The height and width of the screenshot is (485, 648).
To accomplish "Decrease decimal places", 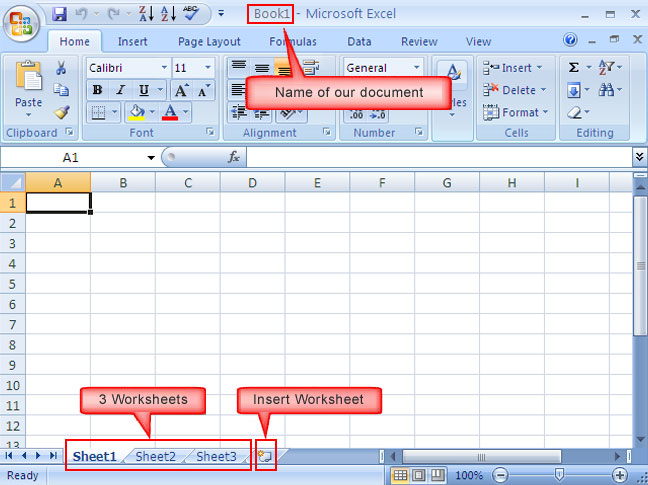I will (x=377, y=115).
